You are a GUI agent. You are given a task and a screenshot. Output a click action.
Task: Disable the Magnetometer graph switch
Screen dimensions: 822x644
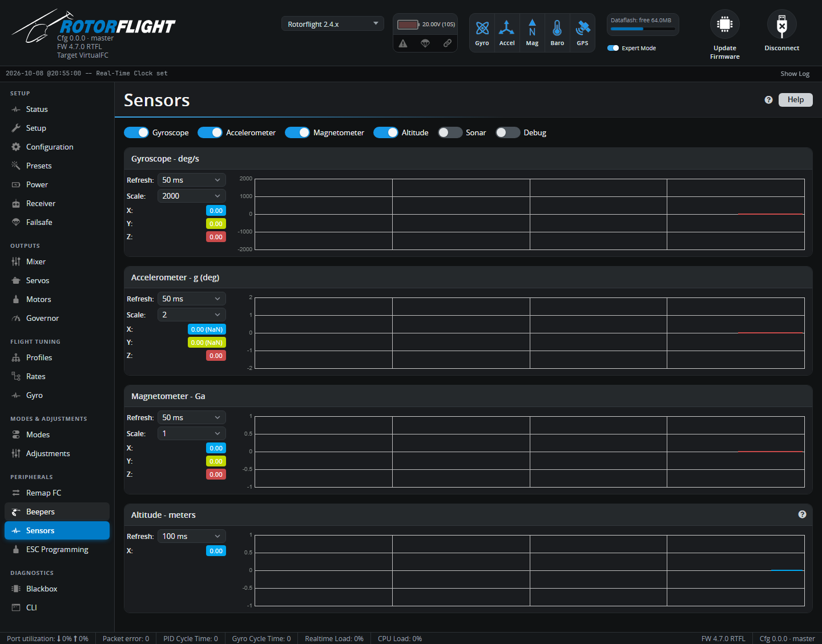click(297, 132)
